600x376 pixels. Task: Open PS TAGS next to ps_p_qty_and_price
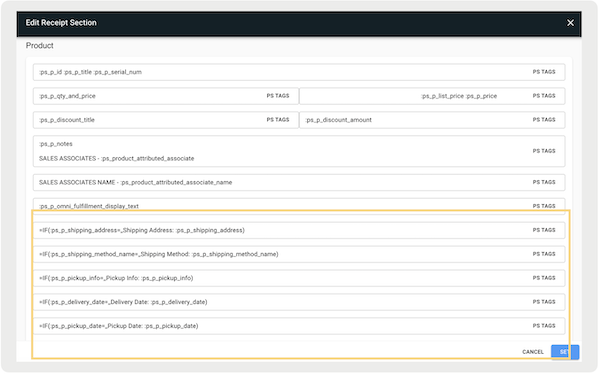(x=278, y=96)
